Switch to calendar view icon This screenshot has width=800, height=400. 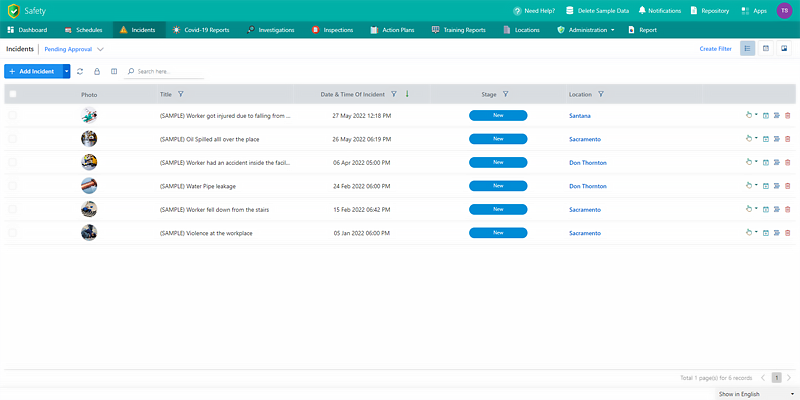[765, 48]
